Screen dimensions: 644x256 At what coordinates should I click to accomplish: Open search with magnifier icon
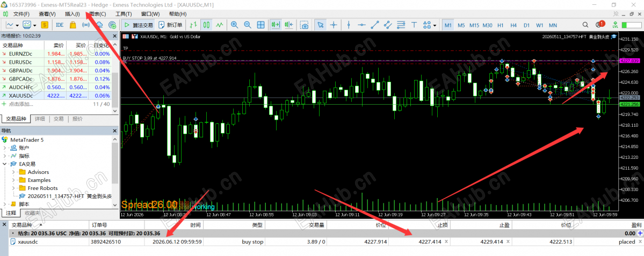[x=586, y=25]
